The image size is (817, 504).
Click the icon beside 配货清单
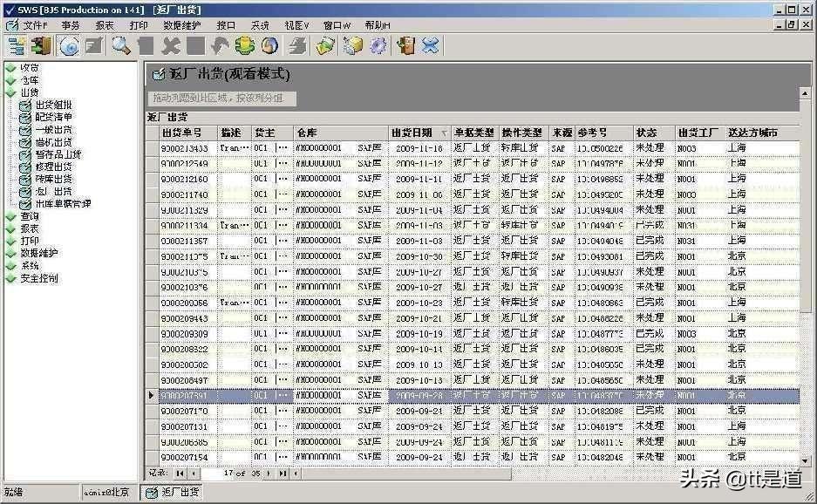[x=25, y=118]
